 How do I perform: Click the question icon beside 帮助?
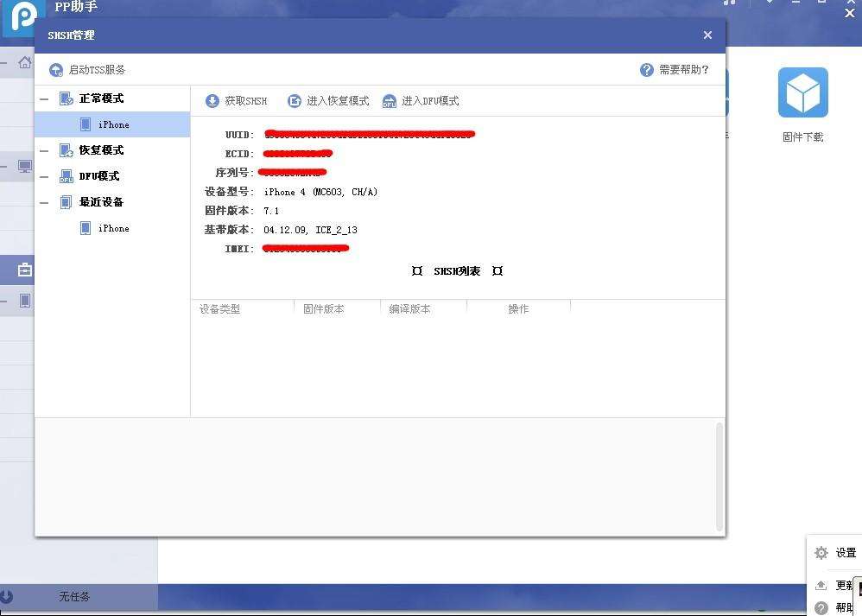(x=821, y=607)
